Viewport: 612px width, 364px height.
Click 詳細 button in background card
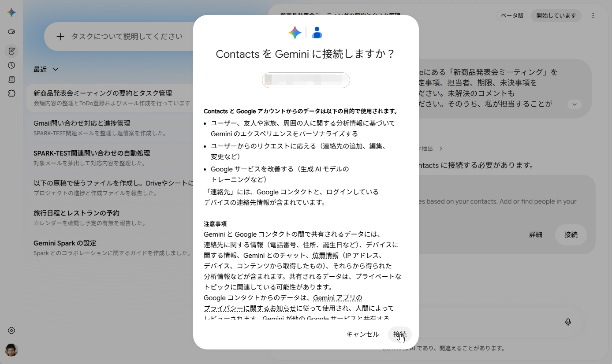tap(536, 235)
